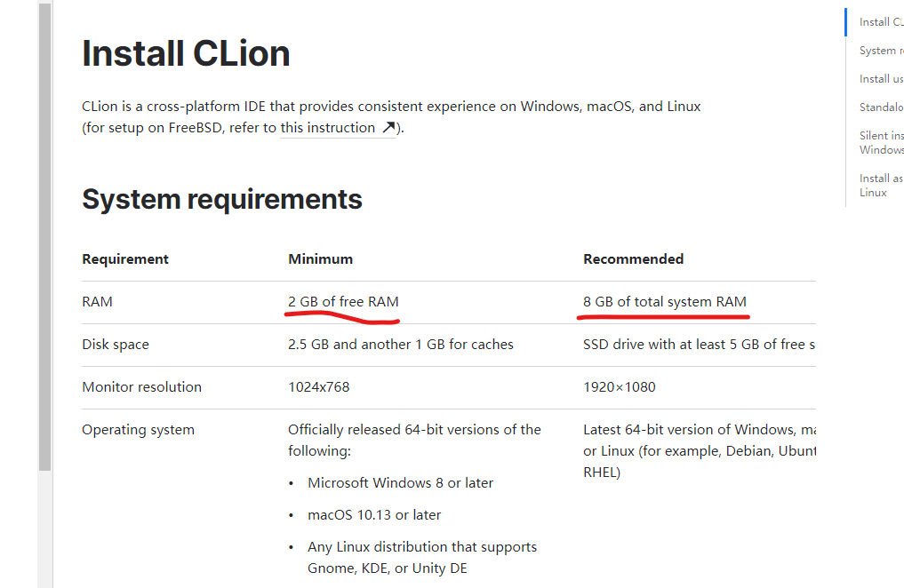Go to the "Standalo…" sidebar entry
This screenshot has height=588, width=904.
coord(881,107)
